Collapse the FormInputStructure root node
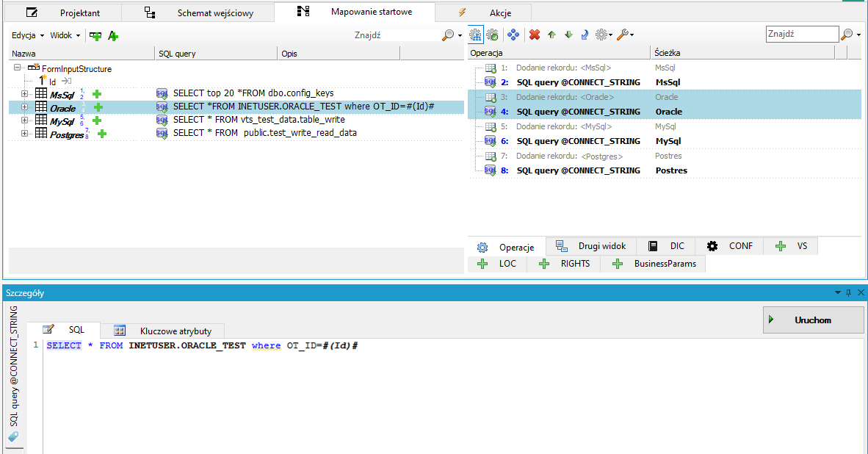Viewport: 868px width, 454px height. click(x=17, y=68)
